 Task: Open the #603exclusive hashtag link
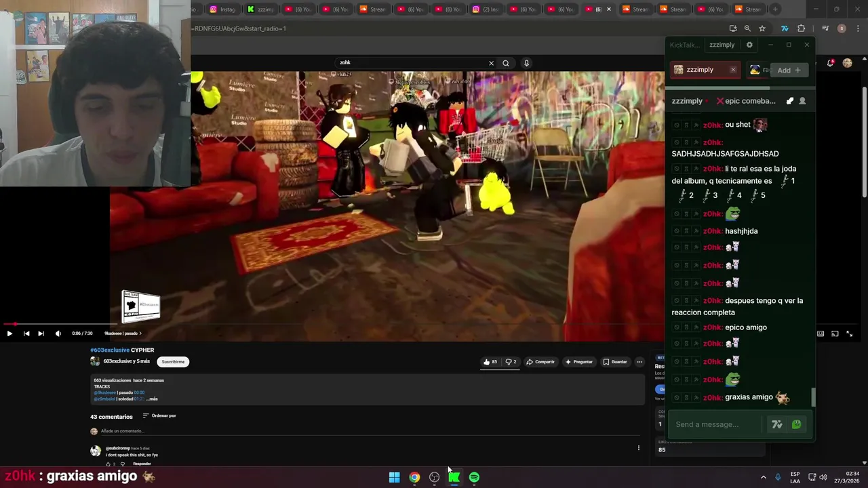coord(110,350)
